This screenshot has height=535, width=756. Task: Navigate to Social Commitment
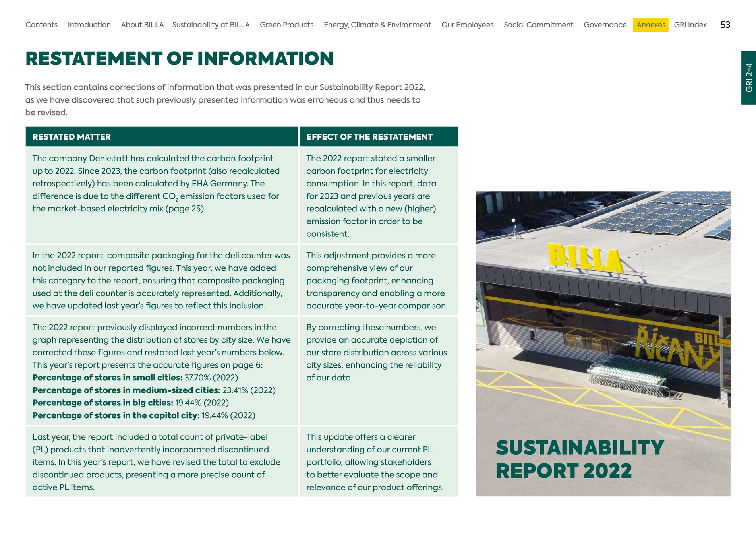click(x=538, y=25)
